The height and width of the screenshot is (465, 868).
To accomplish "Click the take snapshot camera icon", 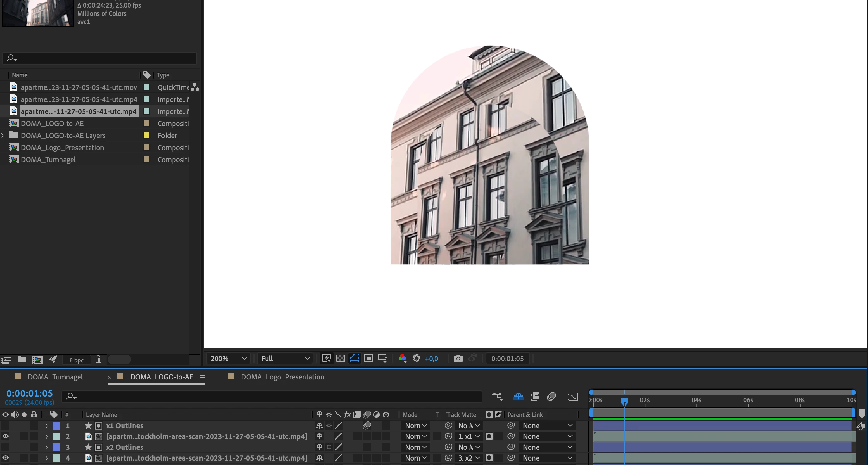I will pyautogui.click(x=458, y=358).
